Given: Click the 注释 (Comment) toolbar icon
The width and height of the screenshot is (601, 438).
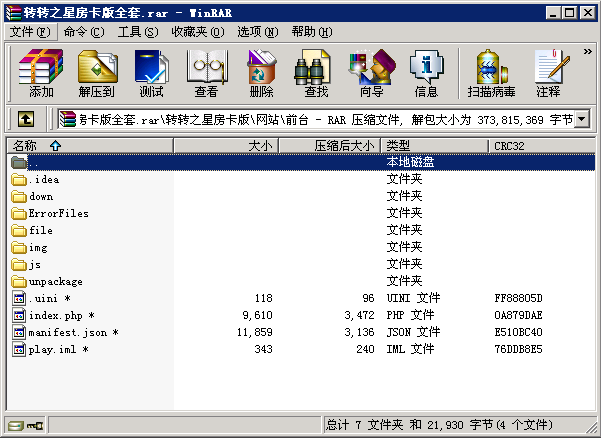Looking at the screenshot, I should point(548,74).
